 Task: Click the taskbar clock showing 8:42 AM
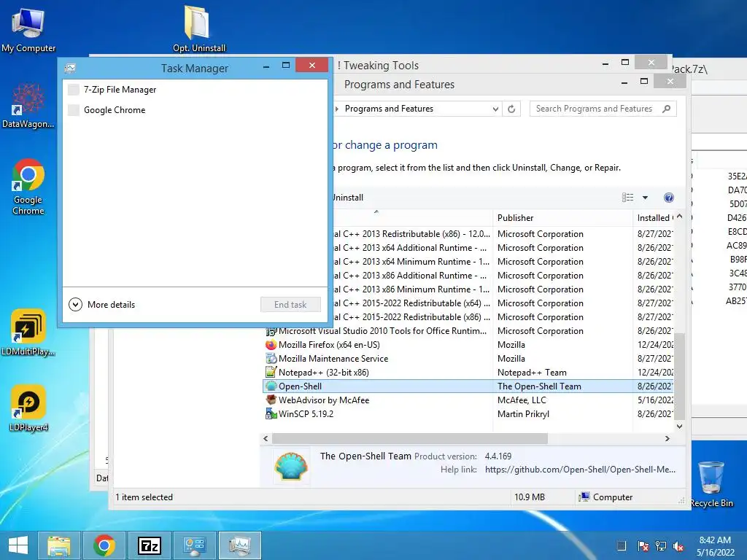coord(715,540)
